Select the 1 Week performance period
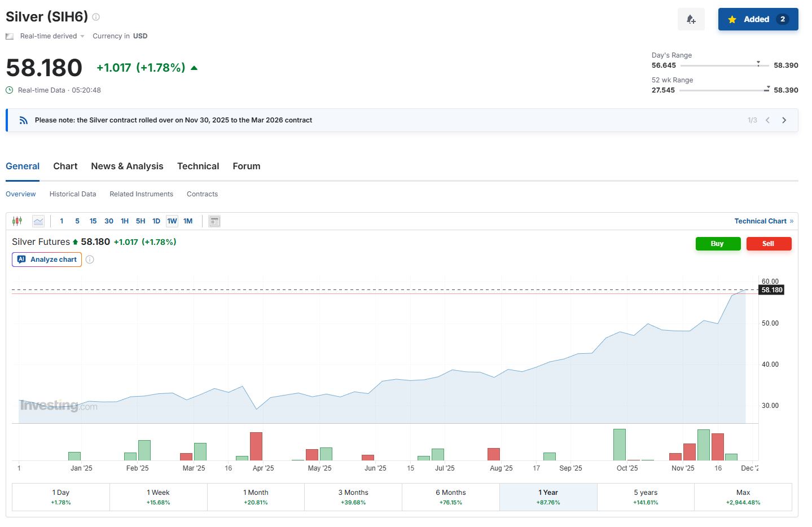The height and width of the screenshot is (527, 812). [159, 497]
